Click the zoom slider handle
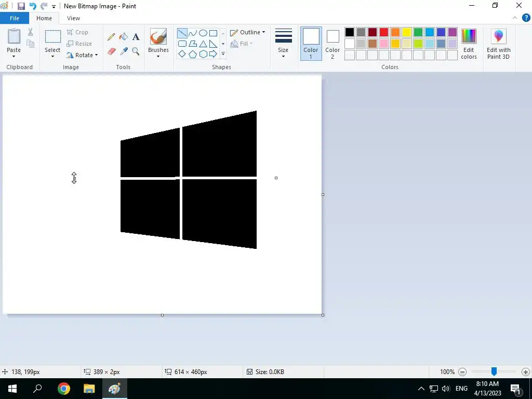 click(x=494, y=371)
